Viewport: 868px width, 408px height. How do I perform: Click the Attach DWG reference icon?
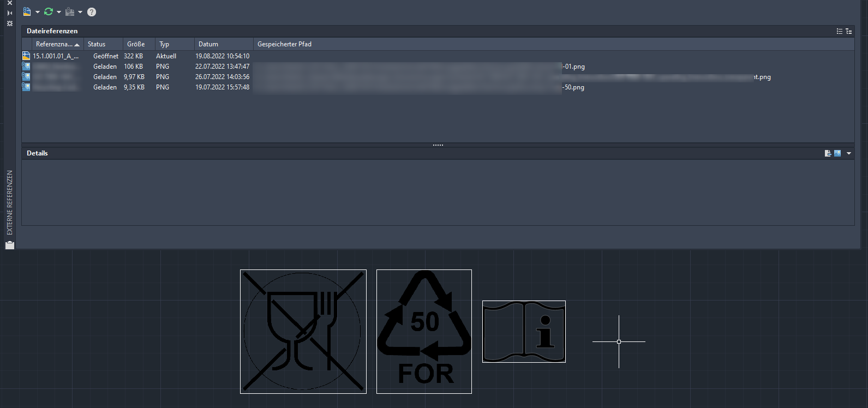[27, 11]
